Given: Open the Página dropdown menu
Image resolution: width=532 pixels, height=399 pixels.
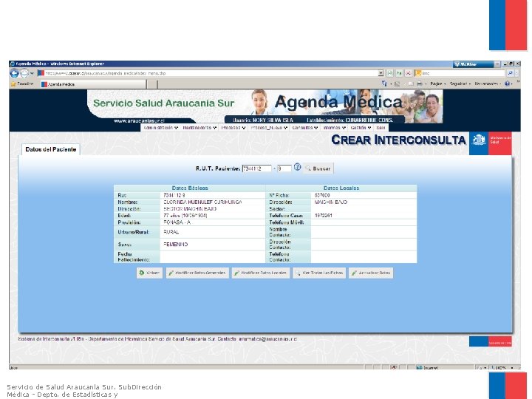Looking at the screenshot, I should pos(437,83).
